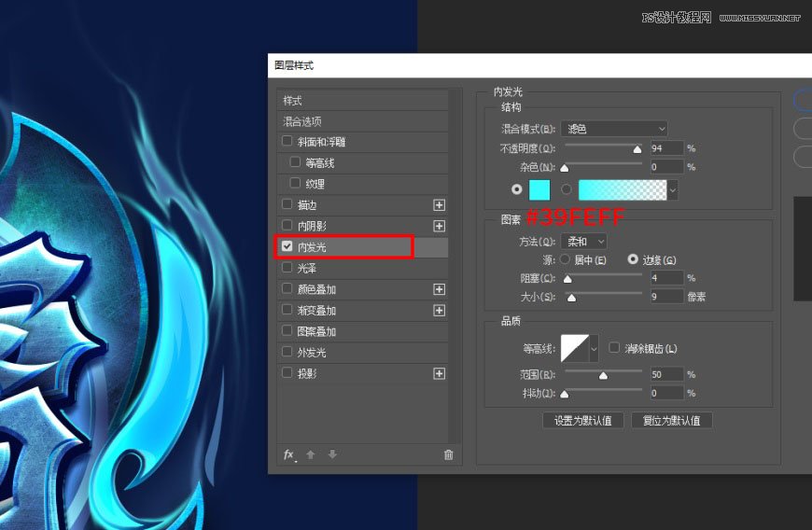Add another 颜色叠加 effect with plus icon
The width and height of the screenshot is (812, 530).
click(x=440, y=289)
